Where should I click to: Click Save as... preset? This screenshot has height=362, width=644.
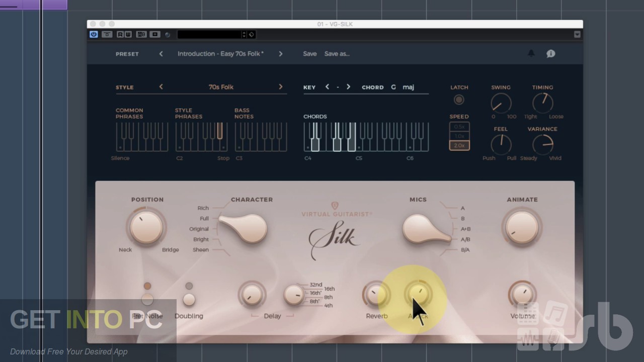(337, 54)
